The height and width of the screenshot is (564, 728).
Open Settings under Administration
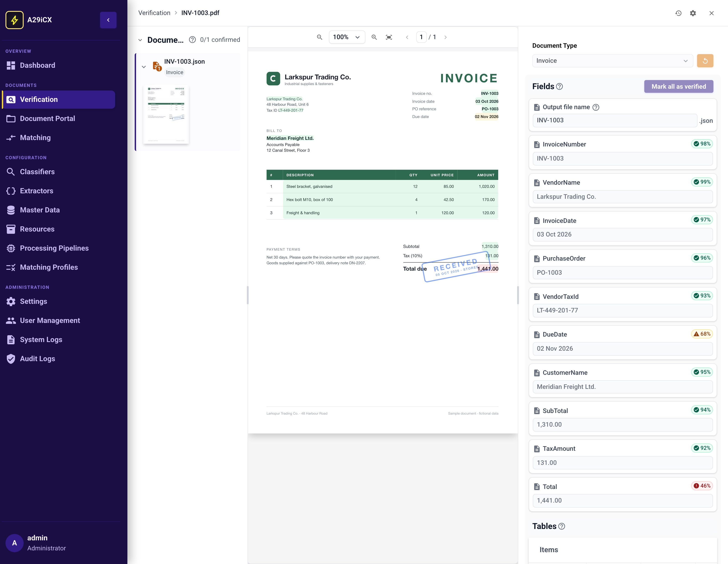(x=59, y=301)
